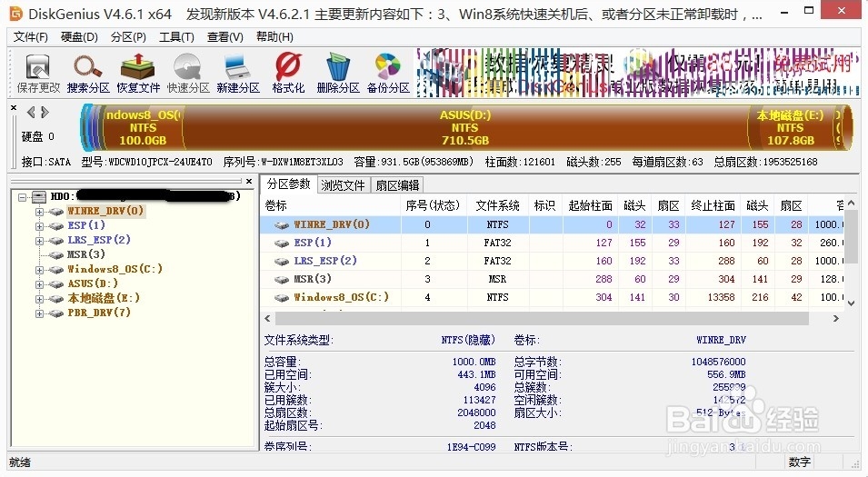Image resolution: width=868 pixels, height=477 pixels.
Task: Open the 帮助(H) menu
Action: coord(274,37)
